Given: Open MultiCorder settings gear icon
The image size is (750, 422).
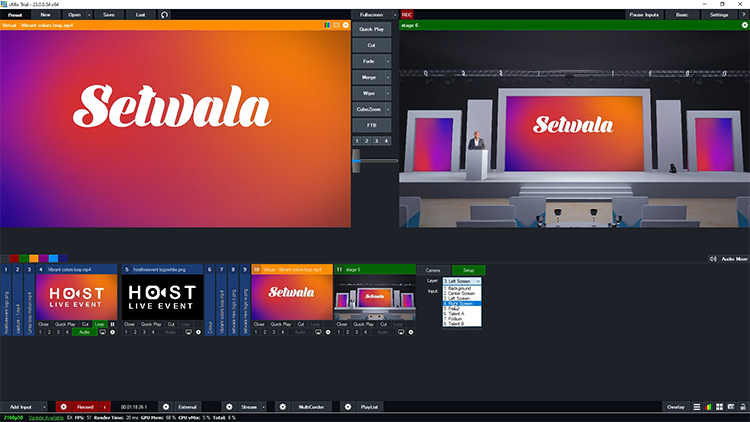Looking at the screenshot, I should pos(282,407).
